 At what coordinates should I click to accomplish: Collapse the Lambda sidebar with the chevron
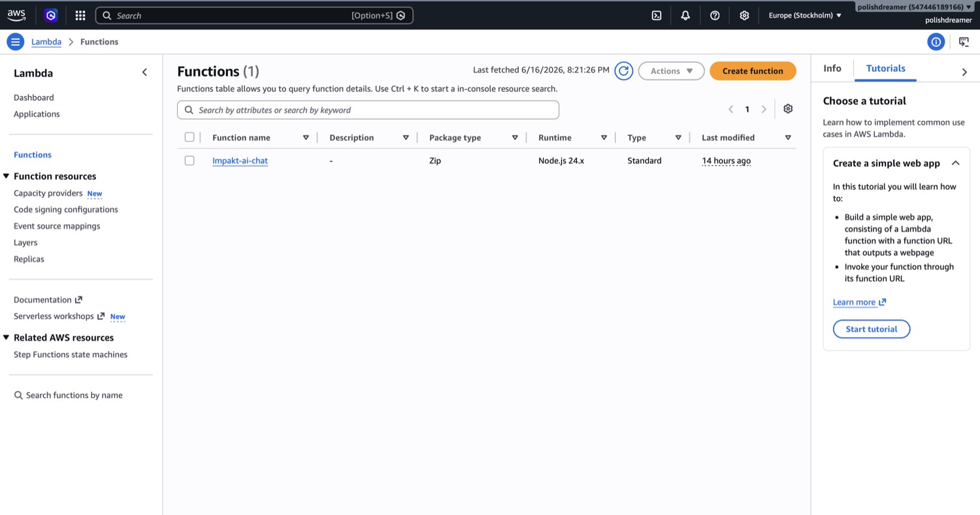(x=144, y=73)
